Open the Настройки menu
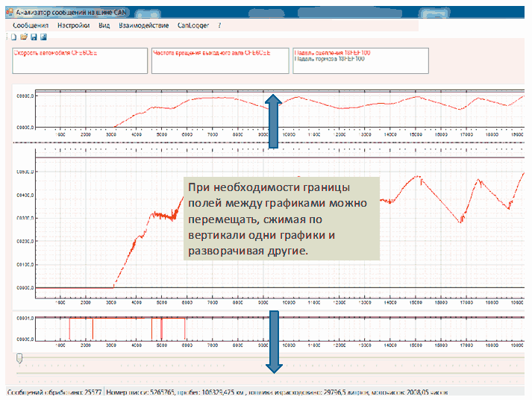The image size is (532, 400). point(74,25)
